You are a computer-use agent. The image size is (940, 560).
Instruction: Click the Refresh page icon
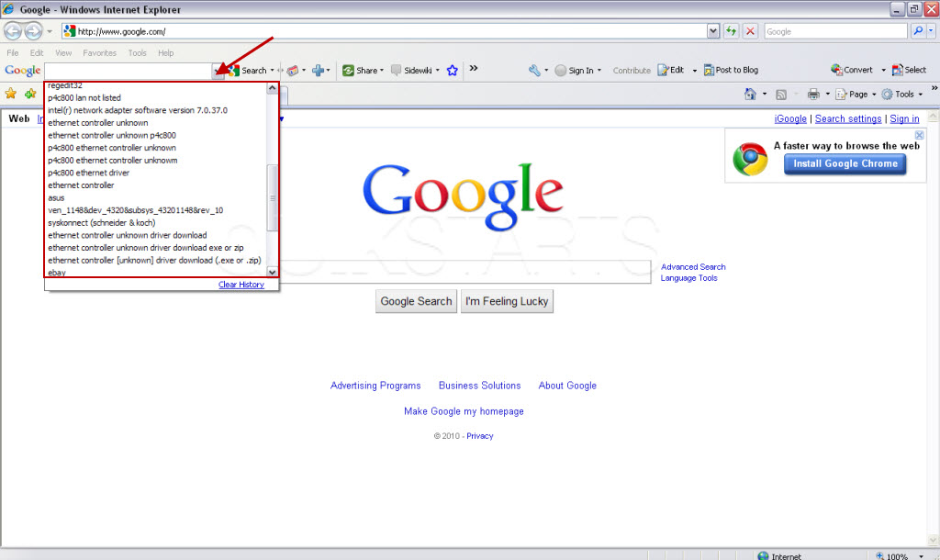pos(731,31)
